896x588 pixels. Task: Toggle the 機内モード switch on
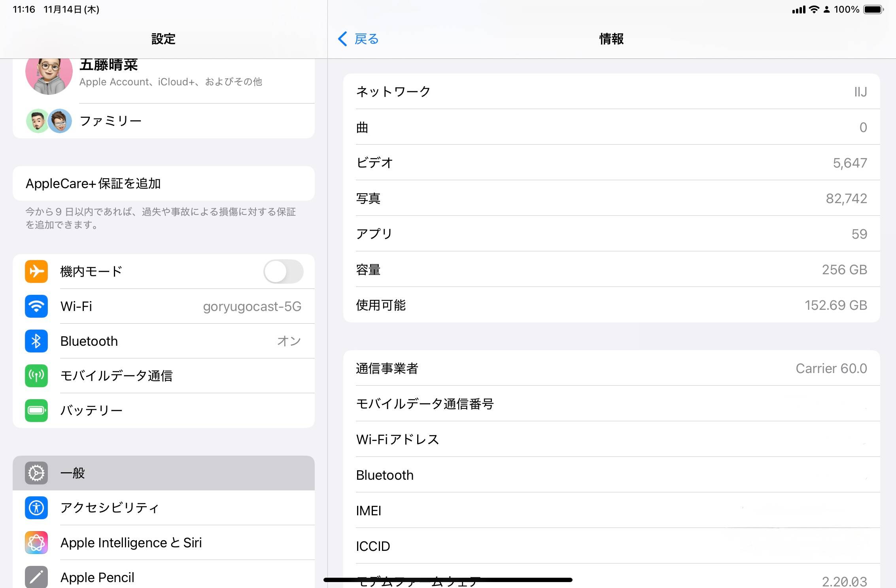(x=283, y=271)
